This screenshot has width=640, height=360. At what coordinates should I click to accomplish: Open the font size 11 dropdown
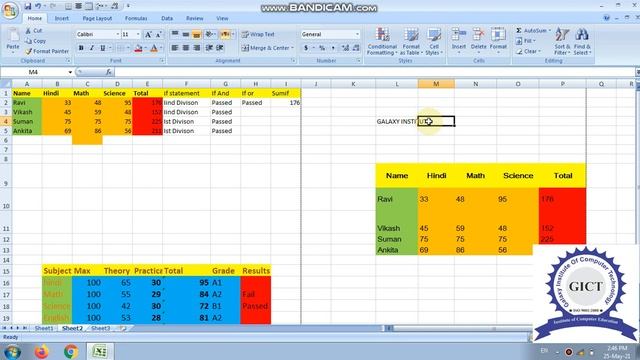click(138, 34)
